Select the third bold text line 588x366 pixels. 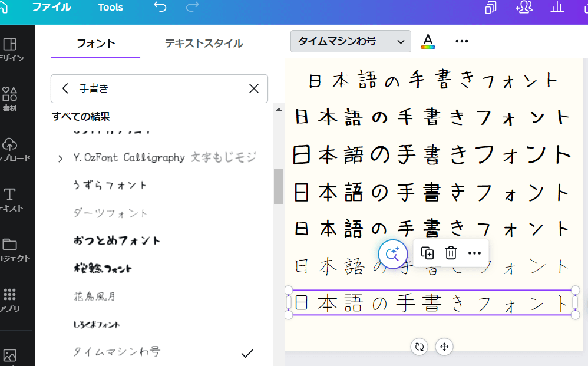click(x=432, y=154)
